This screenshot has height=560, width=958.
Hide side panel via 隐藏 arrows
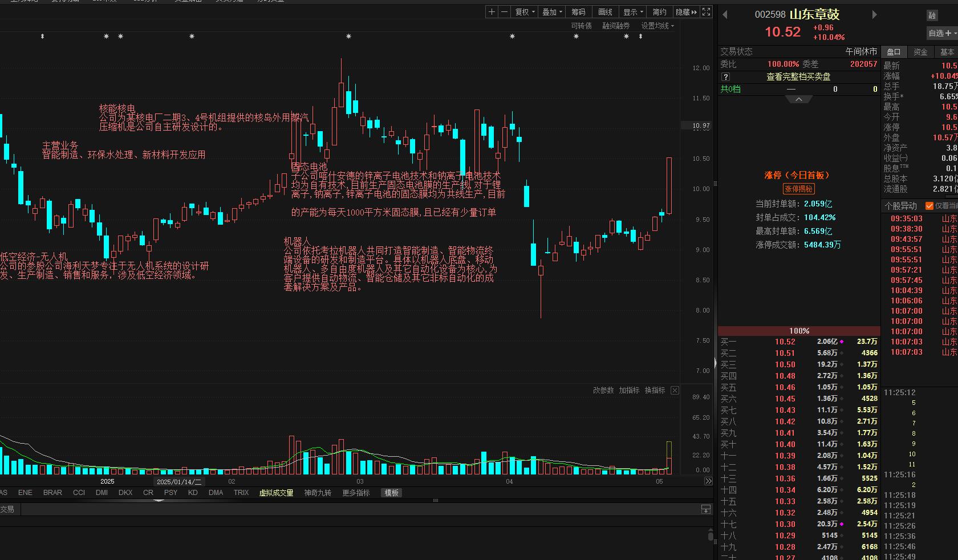tap(686, 12)
